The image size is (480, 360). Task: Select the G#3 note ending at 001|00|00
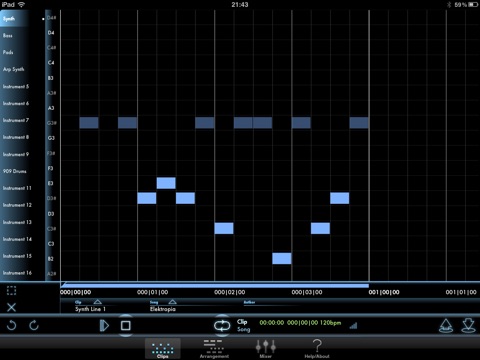[x=359, y=123]
